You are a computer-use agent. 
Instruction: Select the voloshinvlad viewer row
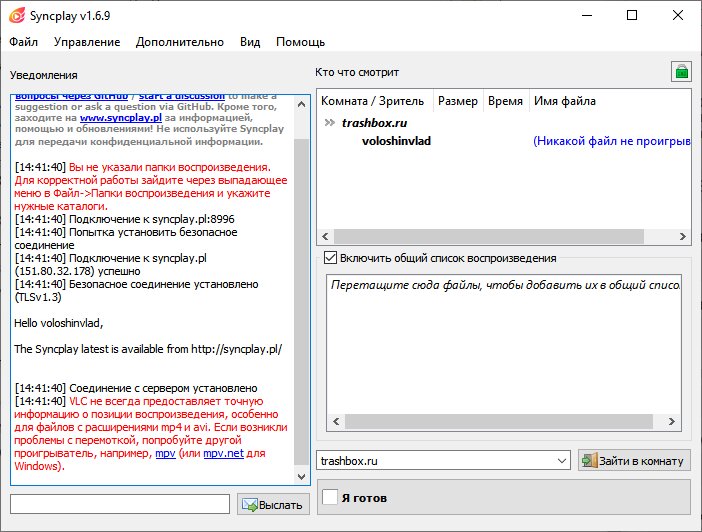[504, 141]
